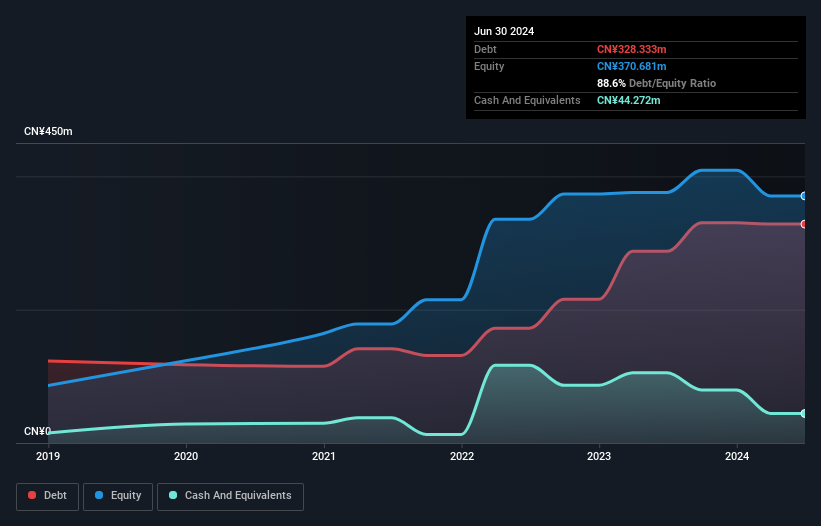This screenshot has height=526, width=821.
Task: Select the Debt endpoint marker on chart
Action: tap(804, 224)
